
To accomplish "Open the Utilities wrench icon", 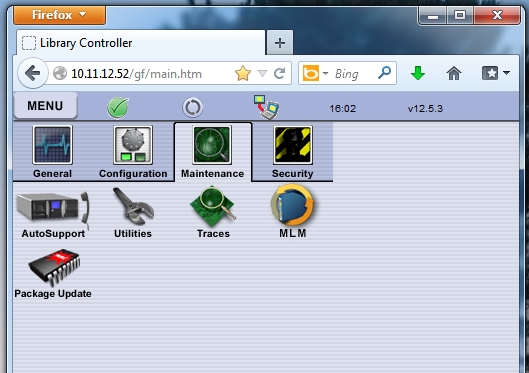I will 133,213.
